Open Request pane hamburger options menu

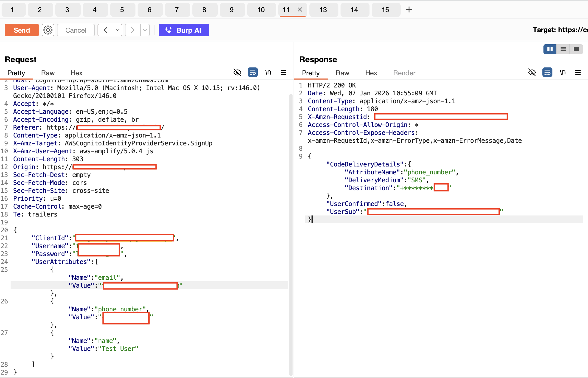tap(283, 72)
